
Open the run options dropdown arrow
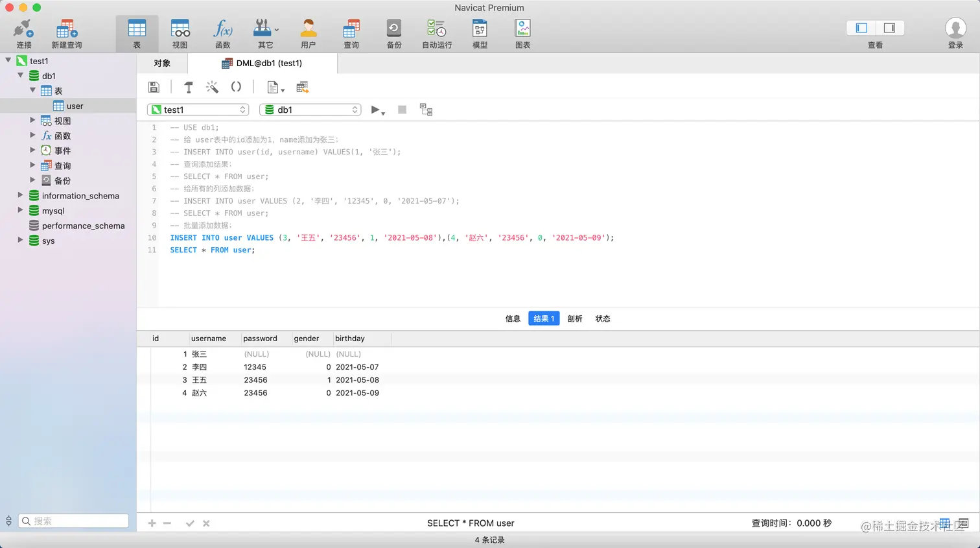pos(384,113)
